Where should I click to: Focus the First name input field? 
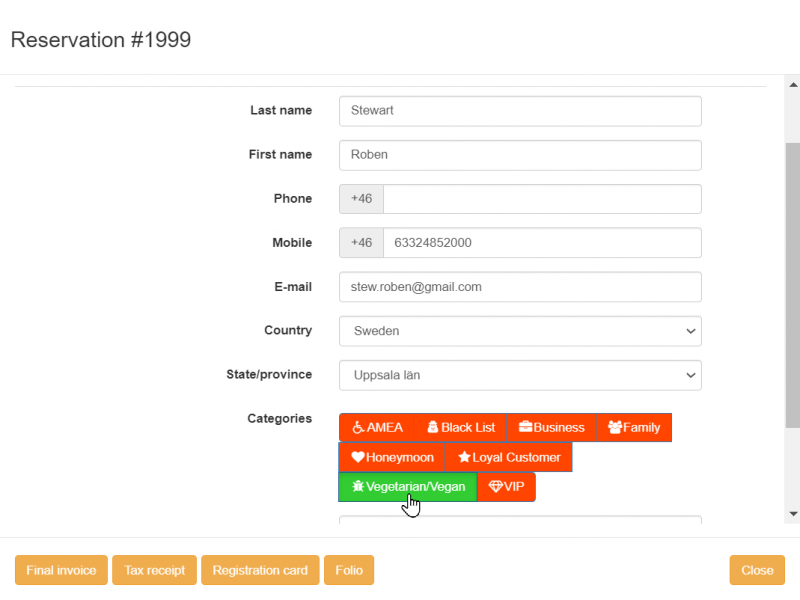[x=520, y=155]
